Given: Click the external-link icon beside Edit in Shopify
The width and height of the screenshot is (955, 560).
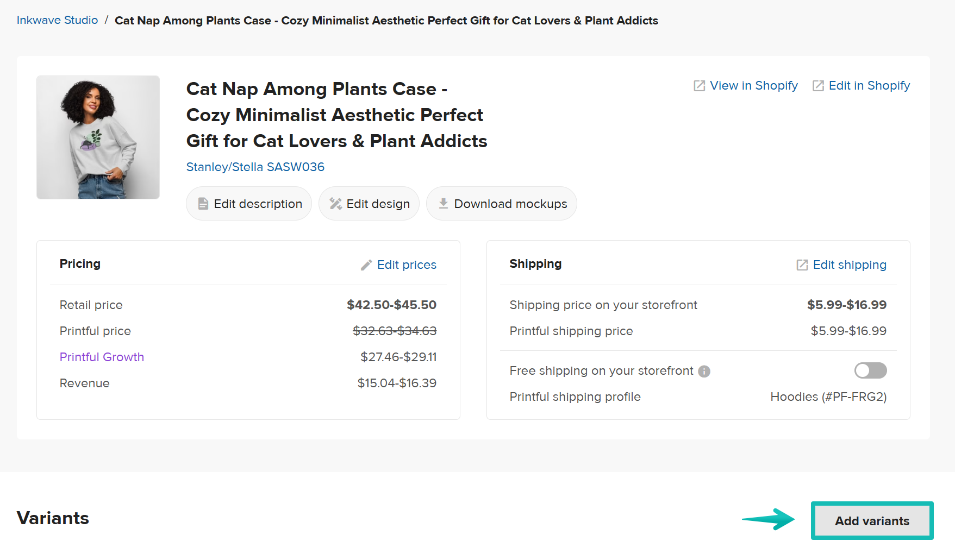Looking at the screenshot, I should [818, 86].
